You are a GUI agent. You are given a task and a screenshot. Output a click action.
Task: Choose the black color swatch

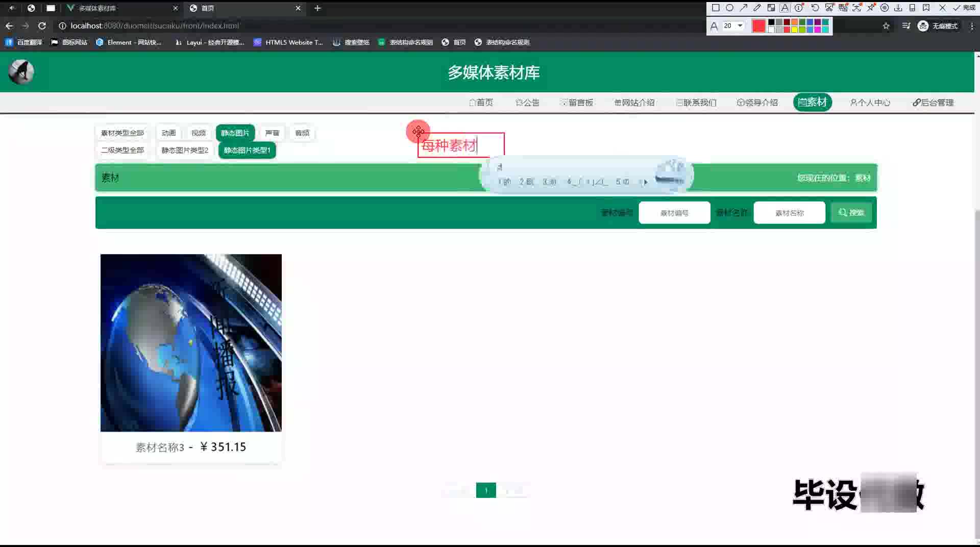(x=771, y=22)
